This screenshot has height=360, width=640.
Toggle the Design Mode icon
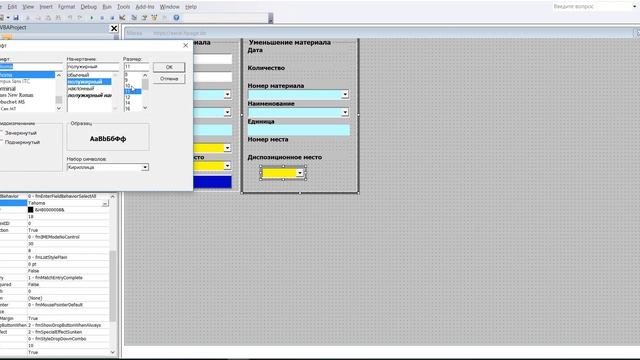pyautogui.click(x=122, y=18)
